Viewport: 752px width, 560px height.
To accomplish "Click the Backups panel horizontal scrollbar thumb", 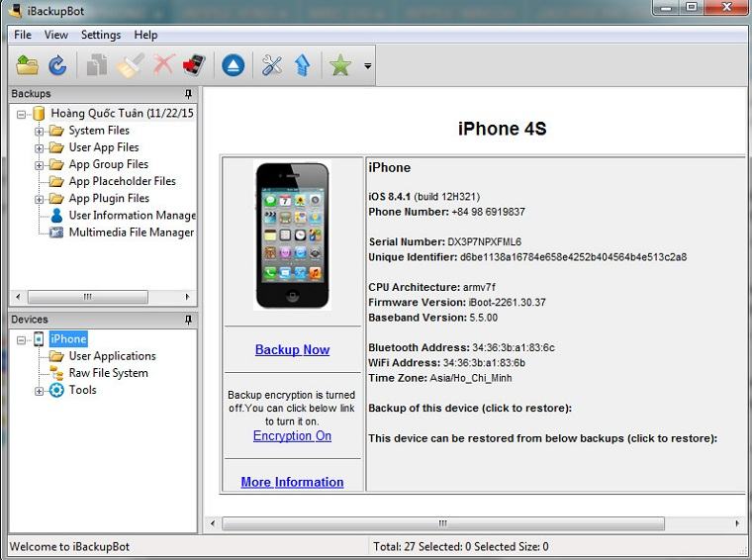I will tap(88, 297).
